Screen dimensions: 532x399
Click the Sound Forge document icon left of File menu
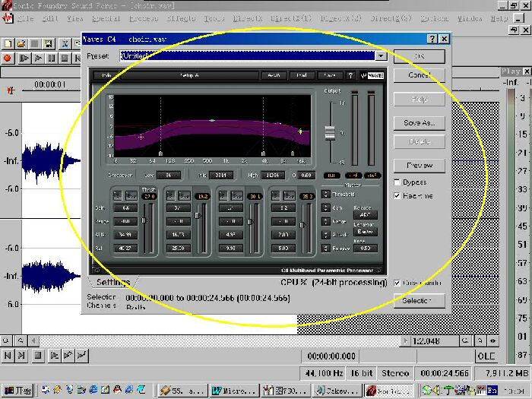point(8,17)
